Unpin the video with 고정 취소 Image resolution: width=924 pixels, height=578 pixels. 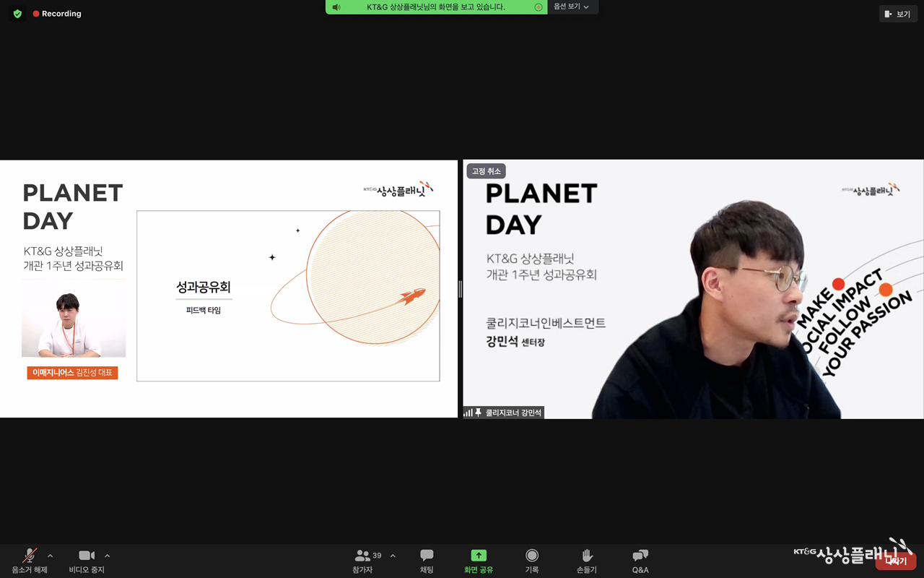click(x=487, y=171)
